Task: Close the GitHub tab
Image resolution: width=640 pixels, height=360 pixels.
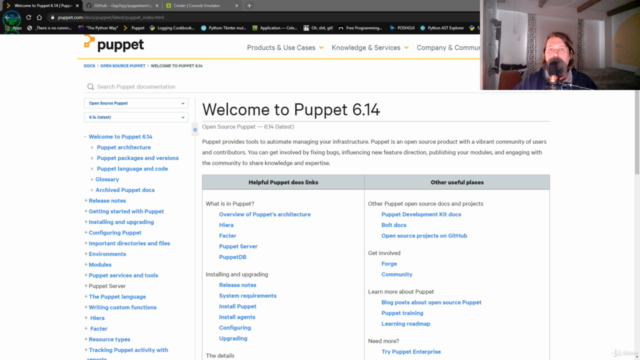Action: click(x=157, y=6)
